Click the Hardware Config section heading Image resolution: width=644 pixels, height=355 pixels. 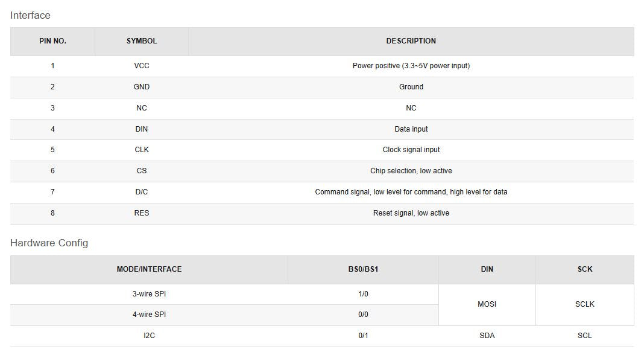click(x=49, y=243)
